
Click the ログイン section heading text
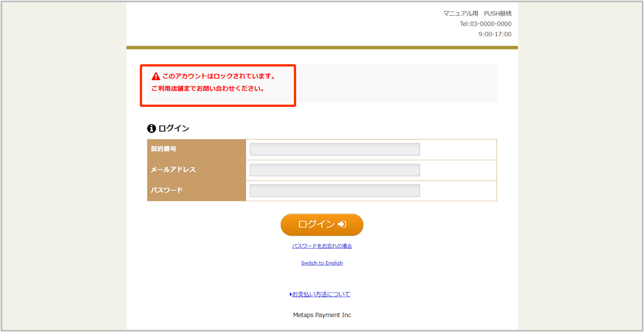coord(173,128)
